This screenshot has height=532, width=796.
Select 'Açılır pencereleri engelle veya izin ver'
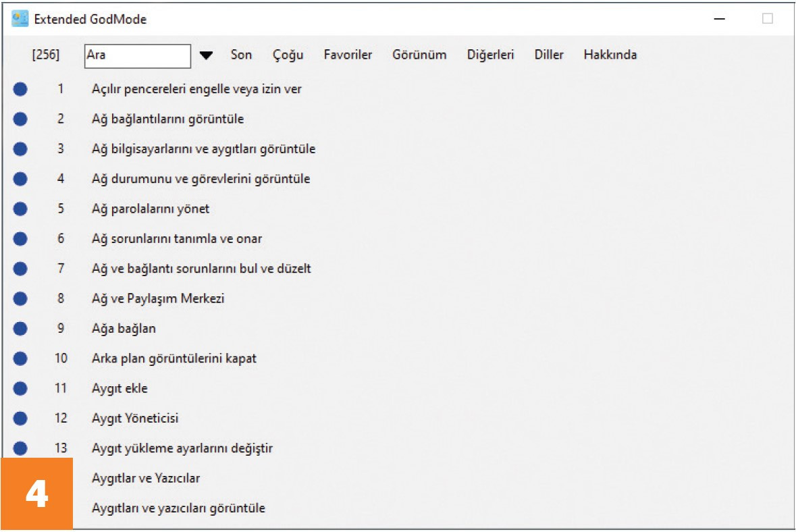coord(196,89)
